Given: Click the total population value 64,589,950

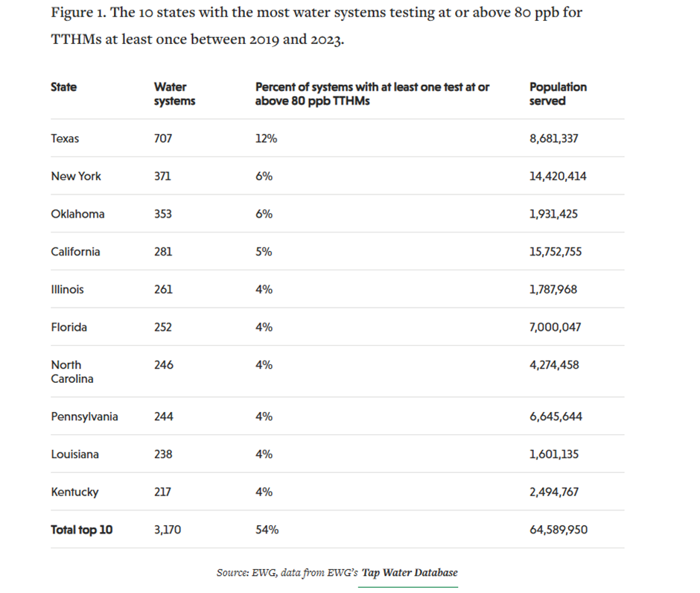Looking at the screenshot, I should (x=559, y=530).
